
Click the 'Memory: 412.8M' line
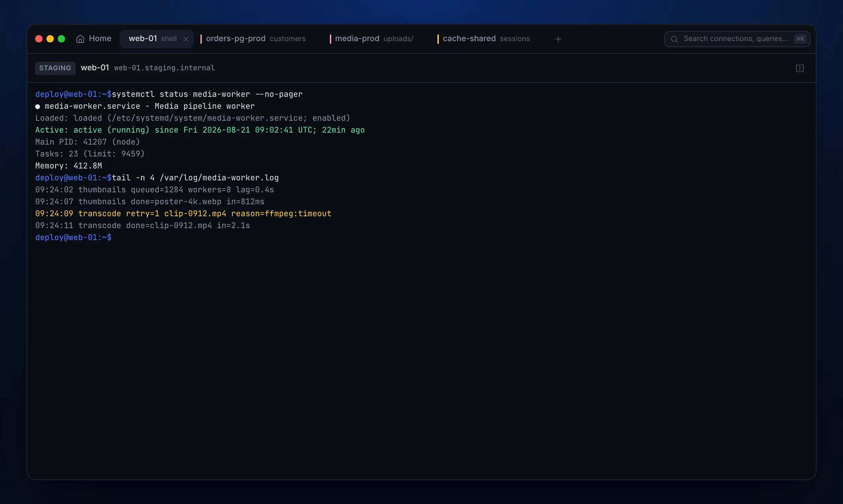[x=69, y=166]
